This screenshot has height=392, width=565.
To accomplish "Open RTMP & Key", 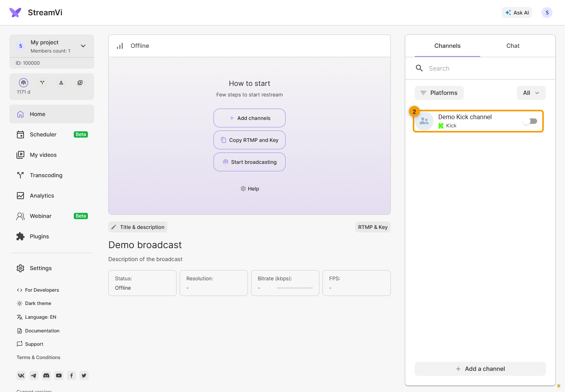I will [x=373, y=227].
